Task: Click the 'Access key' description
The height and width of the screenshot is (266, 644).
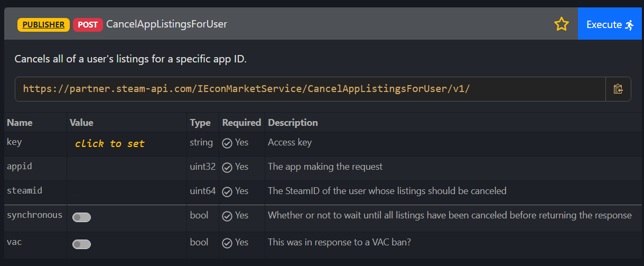Action: [290, 142]
